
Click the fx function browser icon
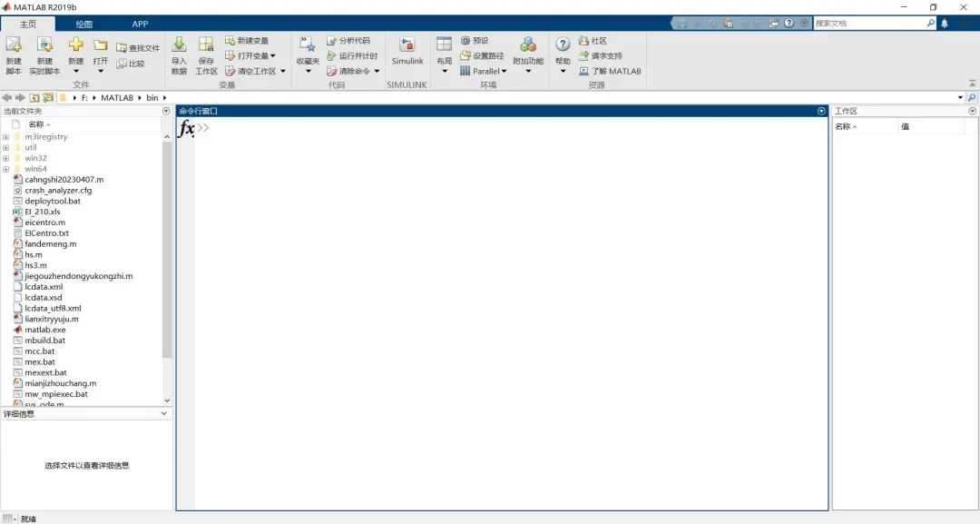pos(186,128)
